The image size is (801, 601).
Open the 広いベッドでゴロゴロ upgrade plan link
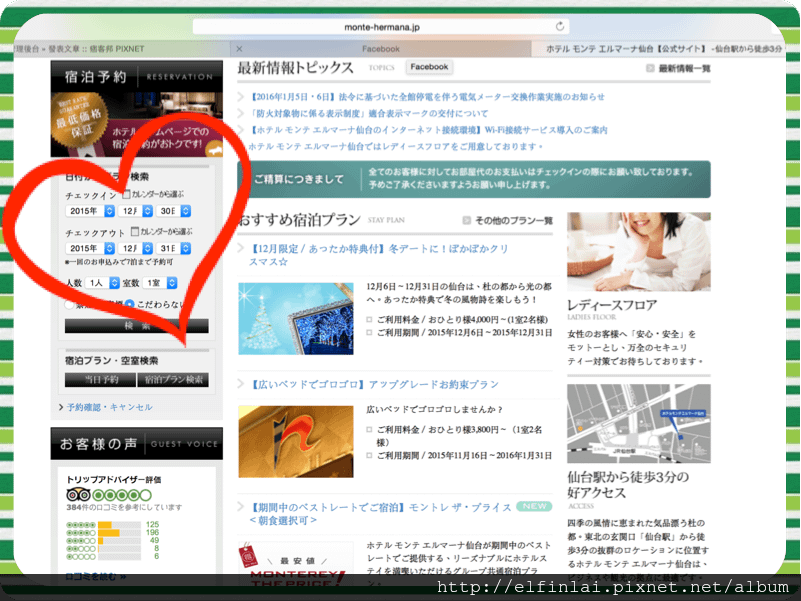(373, 384)
